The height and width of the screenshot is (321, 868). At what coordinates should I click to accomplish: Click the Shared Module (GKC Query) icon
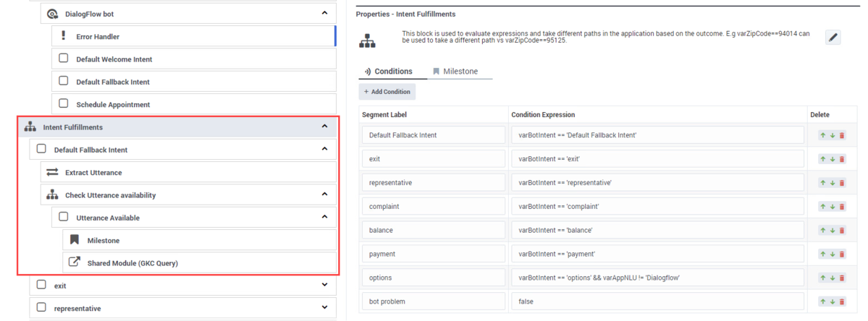(74, 262)
